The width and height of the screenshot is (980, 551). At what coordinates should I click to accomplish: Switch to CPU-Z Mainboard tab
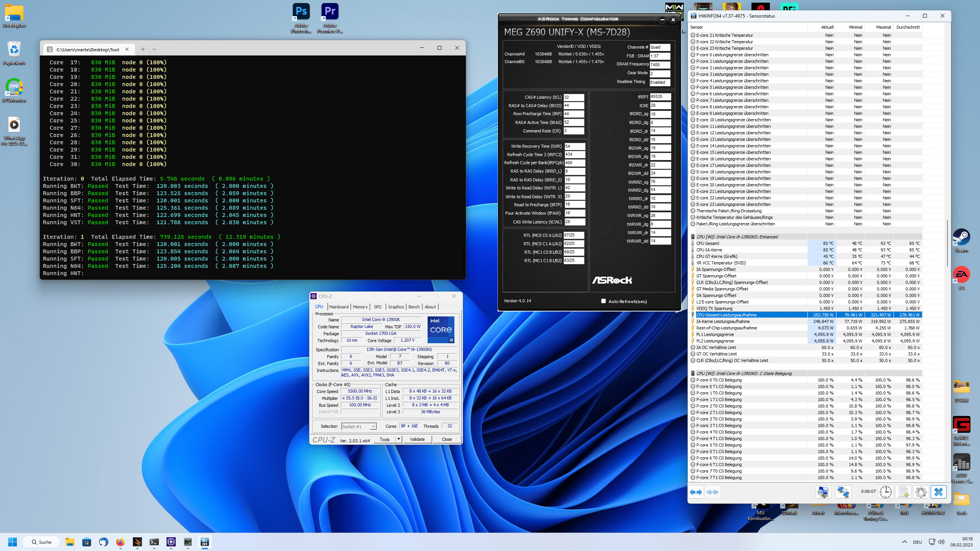[338, 307]
